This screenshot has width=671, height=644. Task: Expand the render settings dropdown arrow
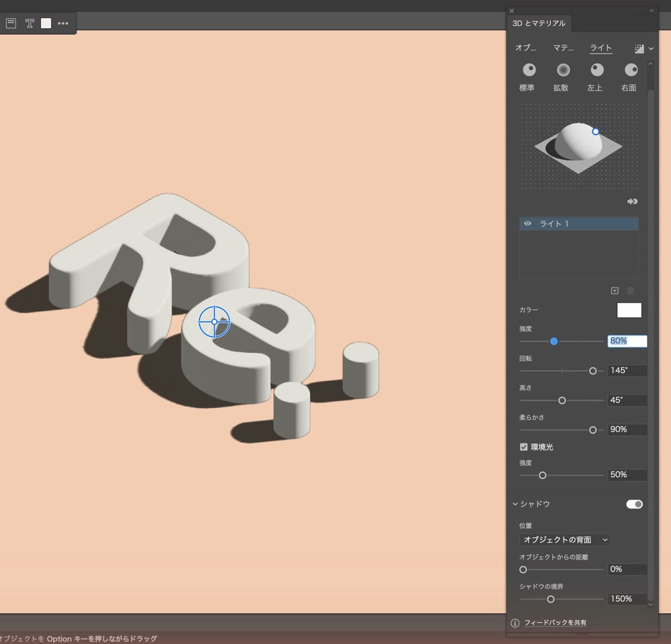651,49
